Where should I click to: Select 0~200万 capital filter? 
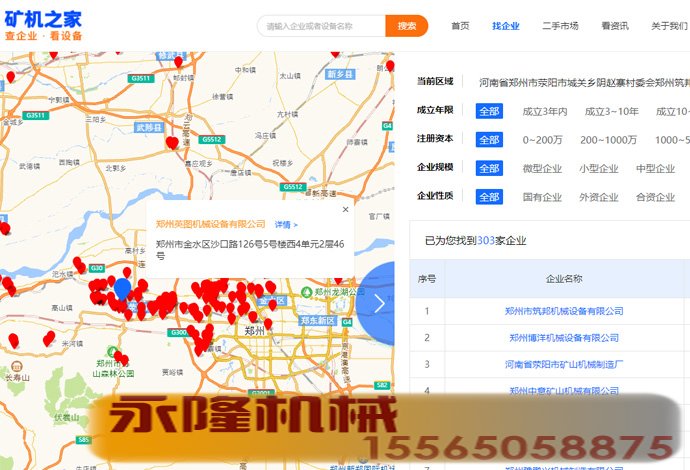pos(542,140)
